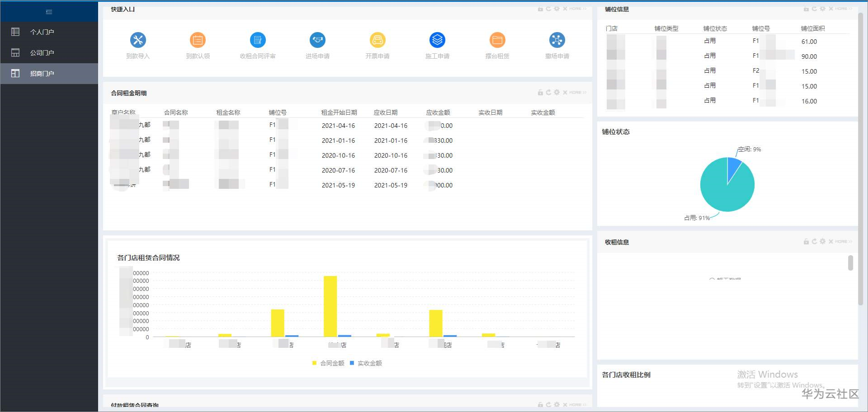
Task: Close the 收租信息 panel
Action: [831, 242]
